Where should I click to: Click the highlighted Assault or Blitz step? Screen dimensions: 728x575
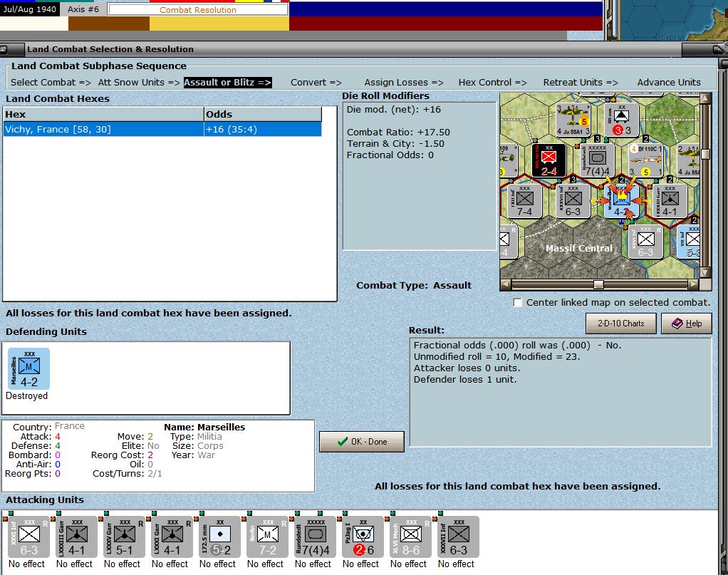(227, 82)
